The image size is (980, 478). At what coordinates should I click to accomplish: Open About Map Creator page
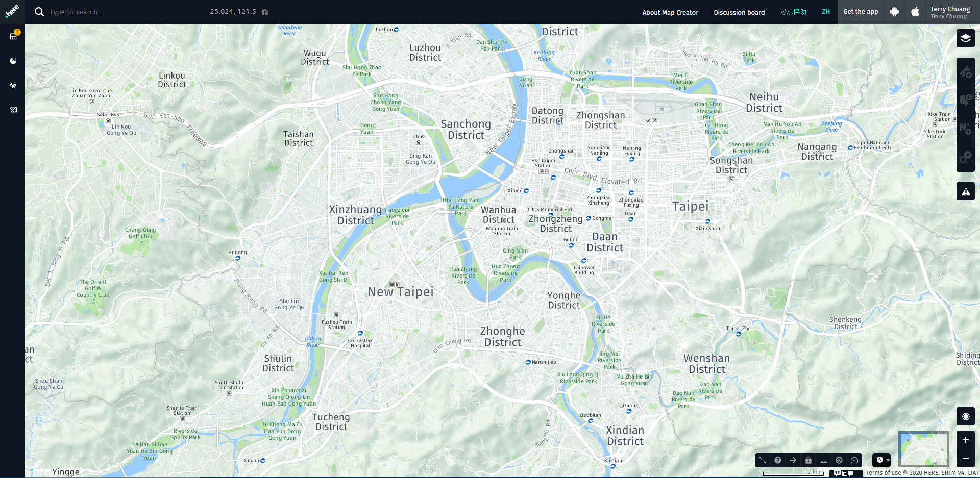670,12
